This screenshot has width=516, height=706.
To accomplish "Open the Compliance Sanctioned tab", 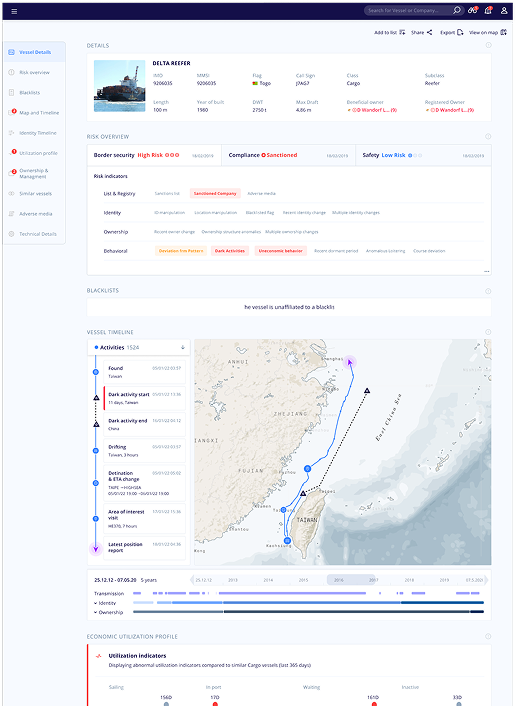I will (x=288, y=155).
